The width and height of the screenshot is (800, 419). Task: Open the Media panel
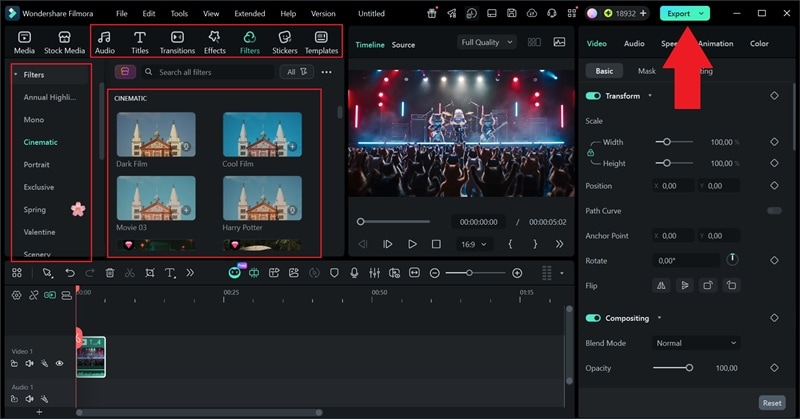(24, 42)
